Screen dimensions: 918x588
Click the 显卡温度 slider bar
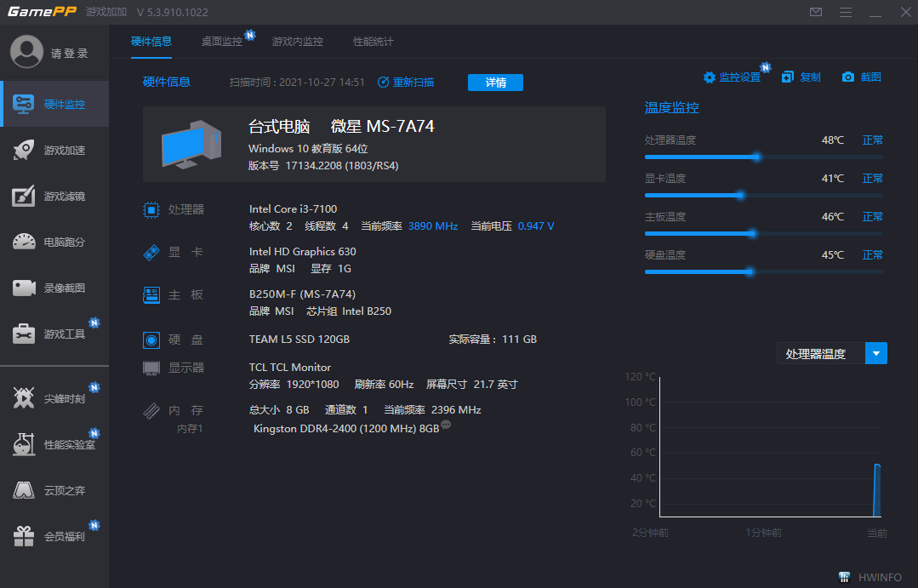tap(763, 195)
